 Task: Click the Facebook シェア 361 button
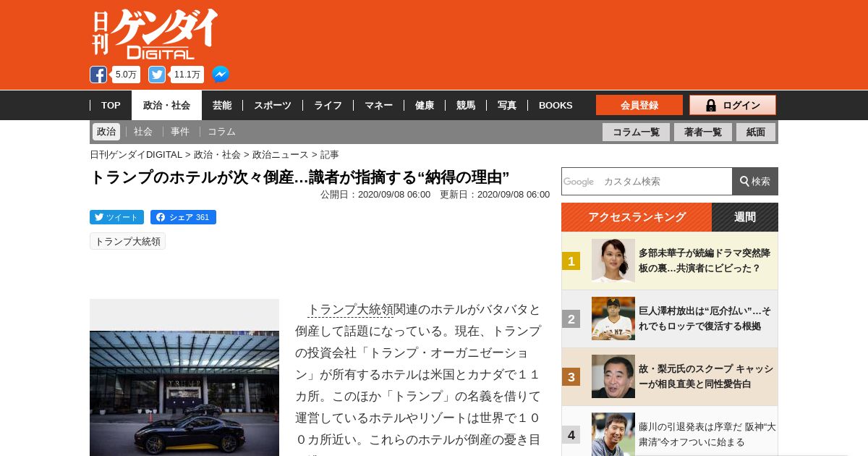pyautogui.click(x=183, y=217)
